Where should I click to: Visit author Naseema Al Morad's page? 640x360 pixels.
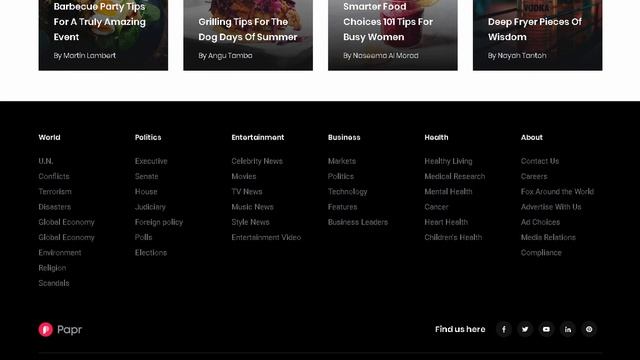point(386,56)
